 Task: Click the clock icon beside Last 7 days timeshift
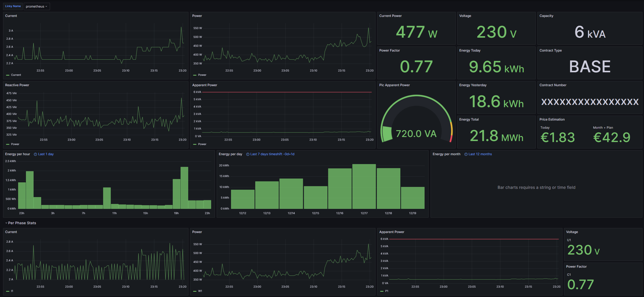pyautogui.click(x=248, y=154)
